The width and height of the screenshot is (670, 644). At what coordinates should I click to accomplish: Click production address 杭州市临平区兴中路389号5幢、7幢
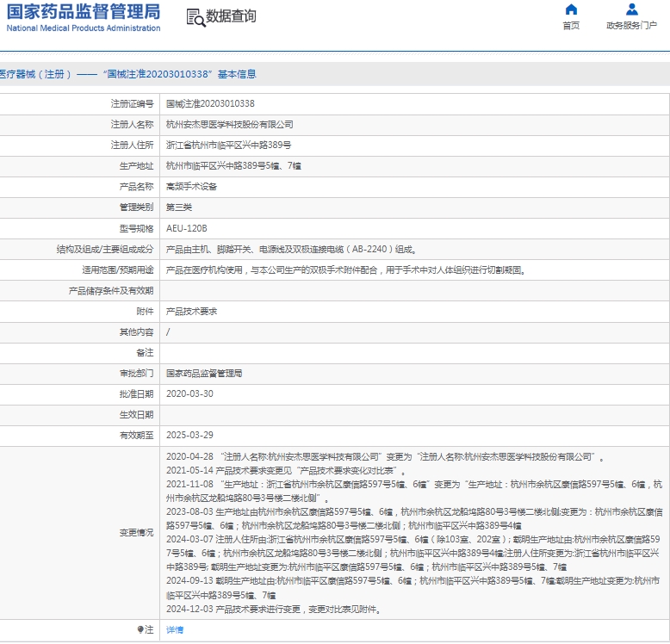point(233,165)
